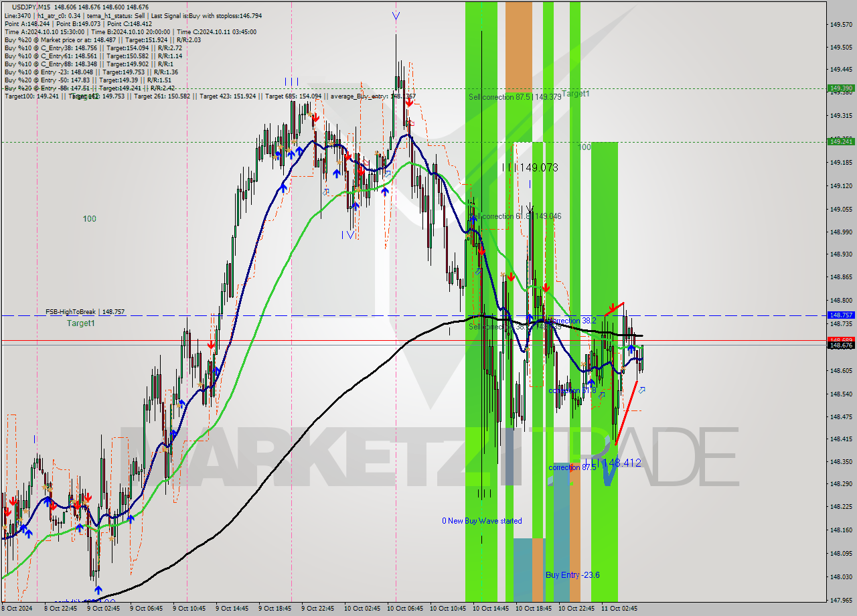Click the green 149.390 price tag on axis
Screen dimensions: 857x616
841,88
